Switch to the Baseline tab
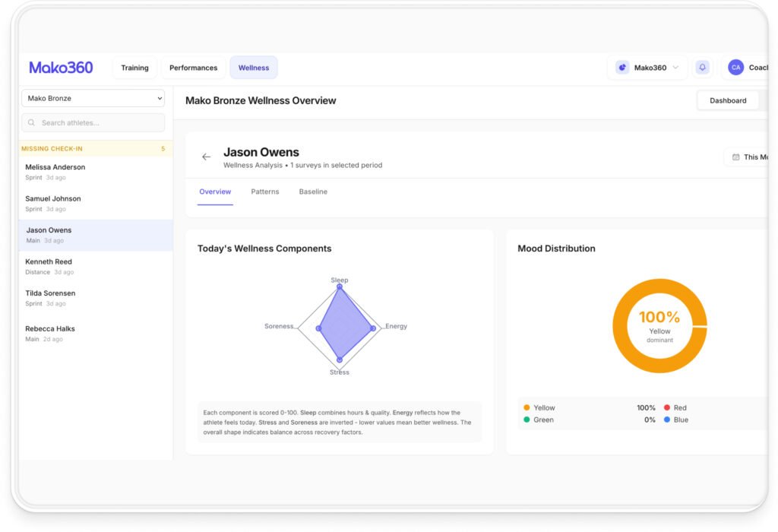Screen dimensions: 778x532 coord(313,192)
